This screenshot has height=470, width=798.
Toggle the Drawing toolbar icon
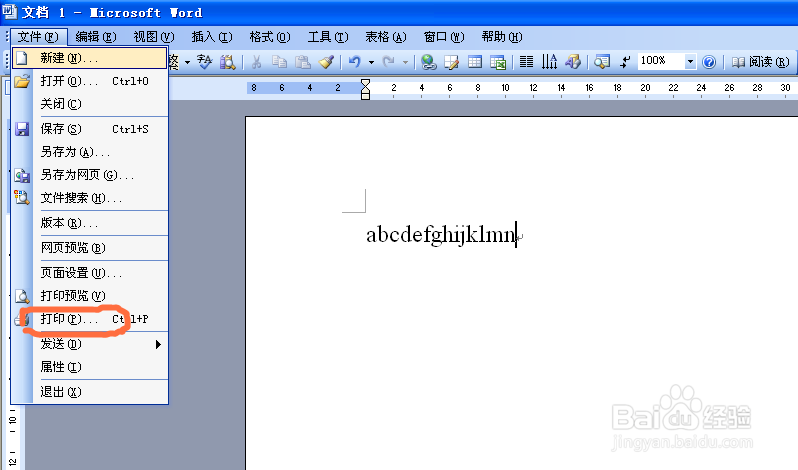pos(573,62)
